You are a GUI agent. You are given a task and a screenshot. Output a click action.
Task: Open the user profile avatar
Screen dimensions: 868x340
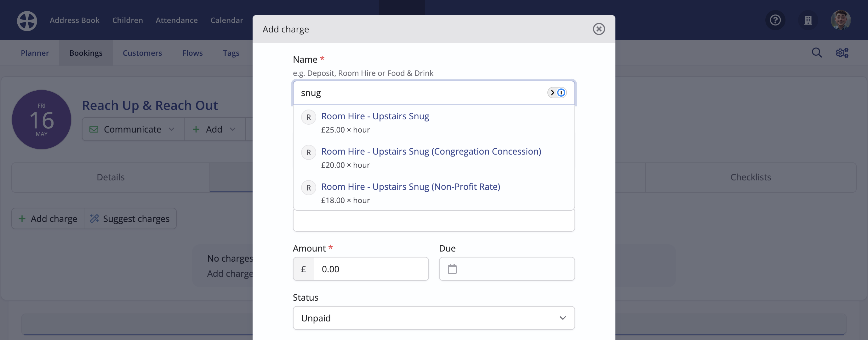point(840,20)
